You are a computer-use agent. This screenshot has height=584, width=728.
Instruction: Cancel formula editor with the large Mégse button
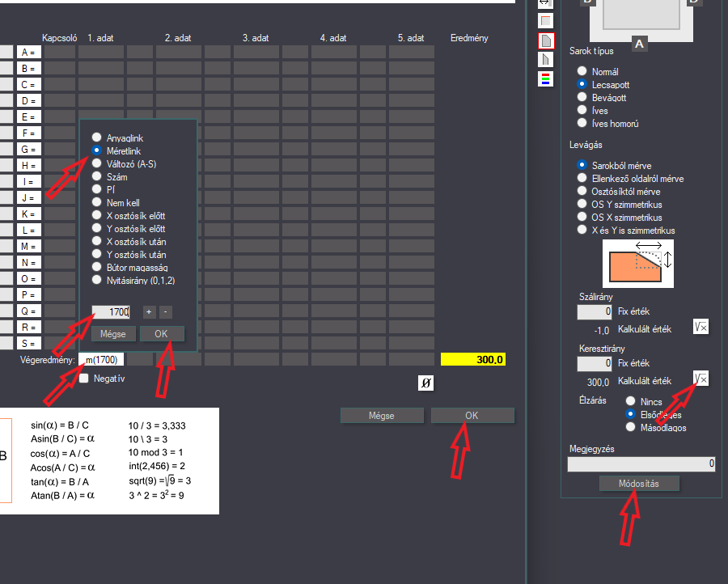[382, 416]
